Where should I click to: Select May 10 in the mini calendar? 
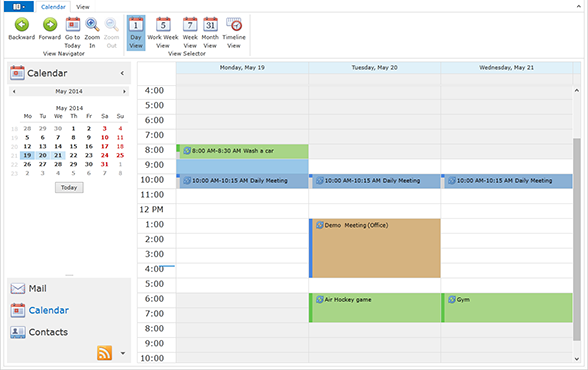click(105, 138)
